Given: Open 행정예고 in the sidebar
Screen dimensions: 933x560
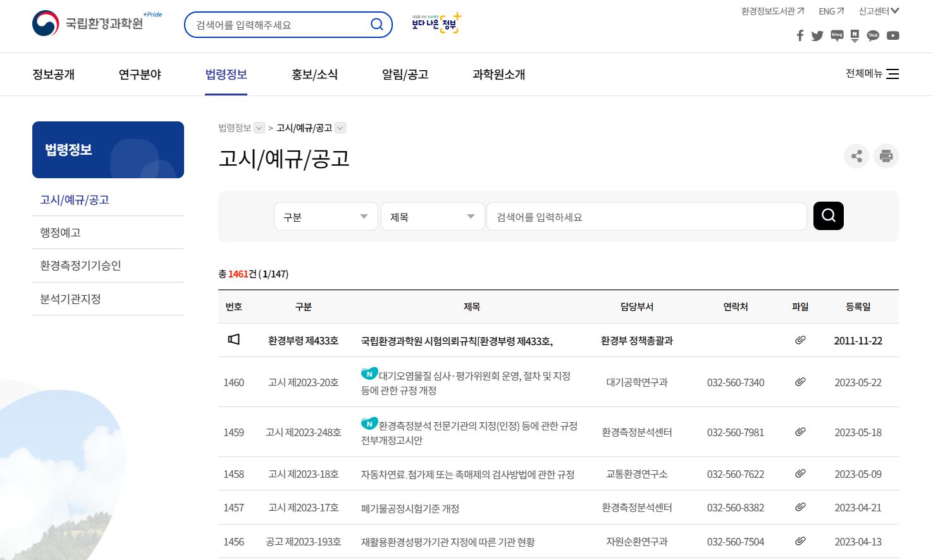Looking at the screenshot, I should point(61,233).
